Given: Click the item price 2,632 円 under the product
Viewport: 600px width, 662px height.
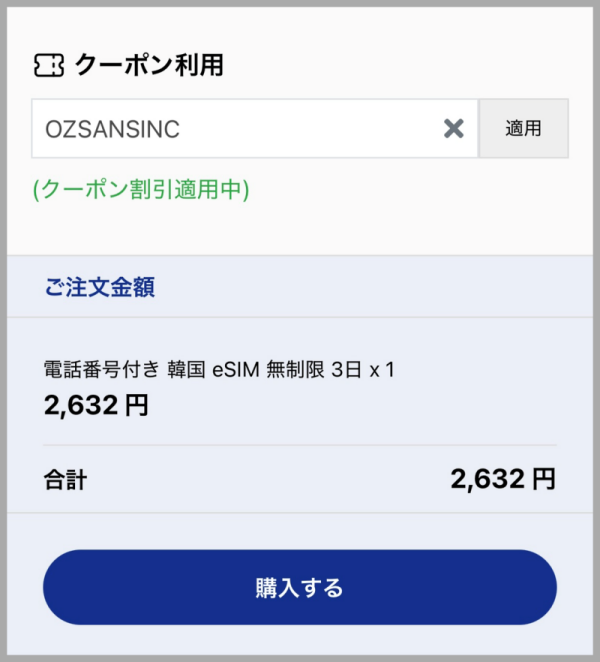Looking at the screenshot, I should [x=96, y=405].
